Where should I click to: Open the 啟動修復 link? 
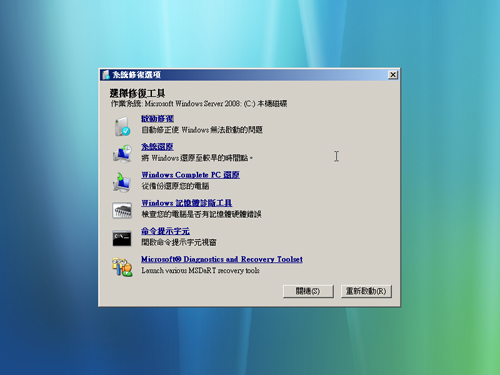pyautogui.click(x=157, y=119)
